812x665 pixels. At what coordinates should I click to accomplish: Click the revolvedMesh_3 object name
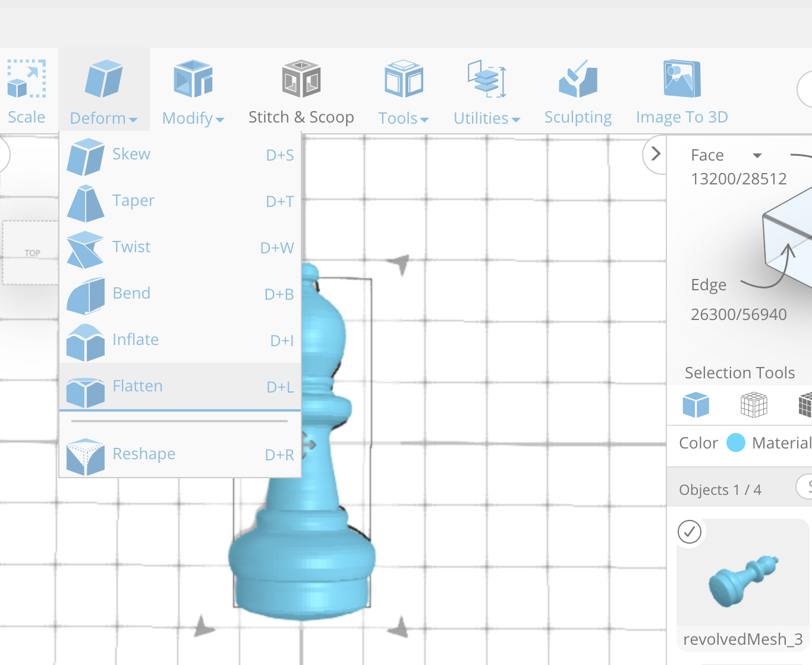pyautogui.click(x=743, y=639)
